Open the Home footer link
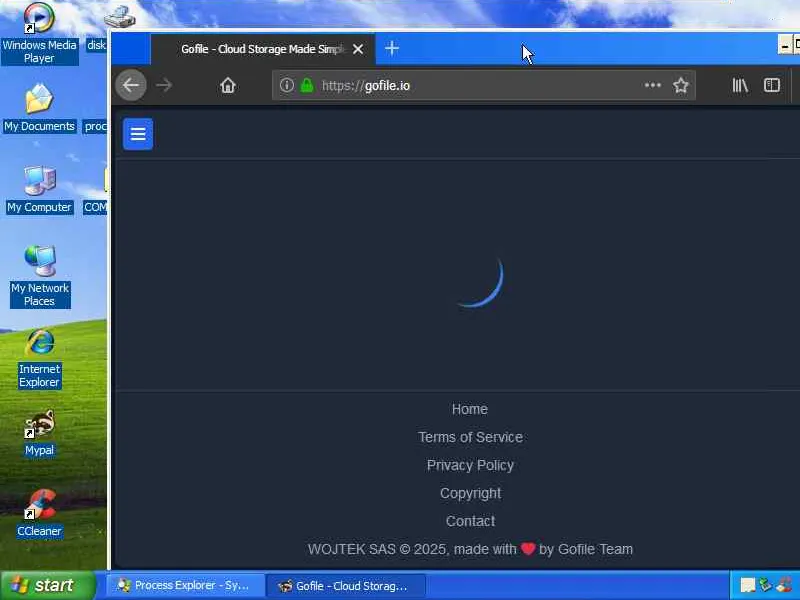This screenshot has height=600, width=800. click(x=470, y=409)
